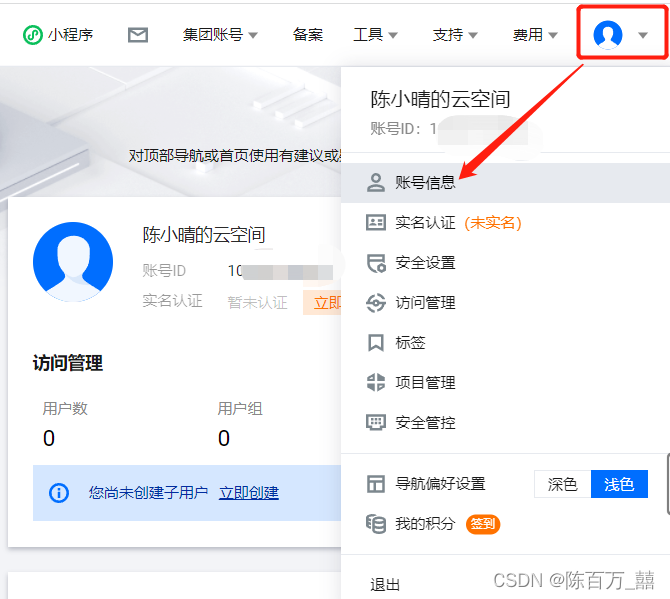The image size is (670, 599).
Task: Click the 陈小晴的云空间 name in dropdown
Action: (x=440, y=100)
